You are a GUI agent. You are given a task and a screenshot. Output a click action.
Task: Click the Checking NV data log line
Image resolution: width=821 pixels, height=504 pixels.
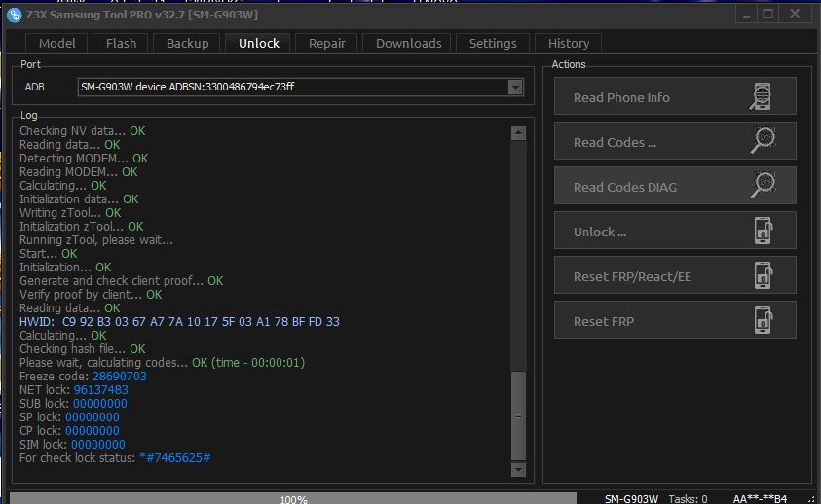pyautogui.click(x=82, y=130)
